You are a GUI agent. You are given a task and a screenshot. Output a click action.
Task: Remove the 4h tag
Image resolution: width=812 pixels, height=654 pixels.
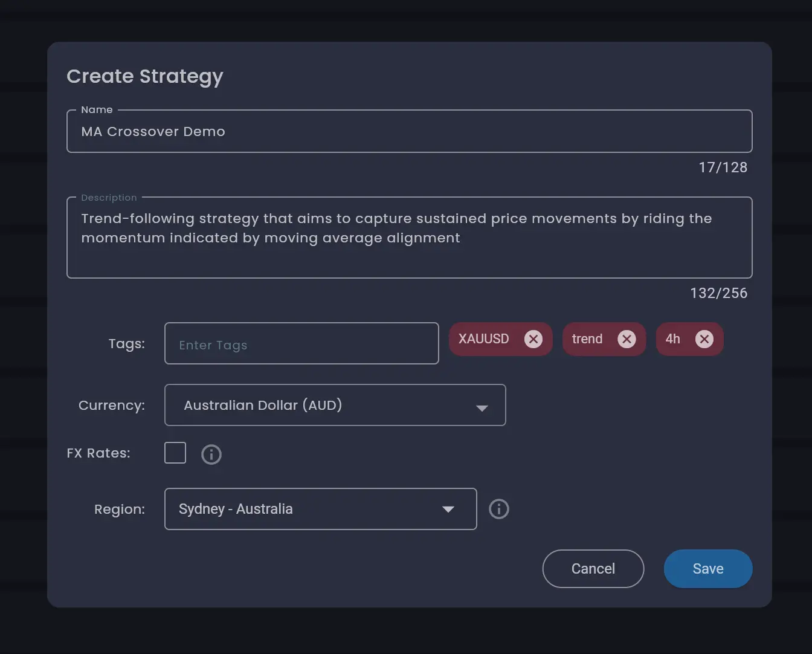tap(704, 339)
